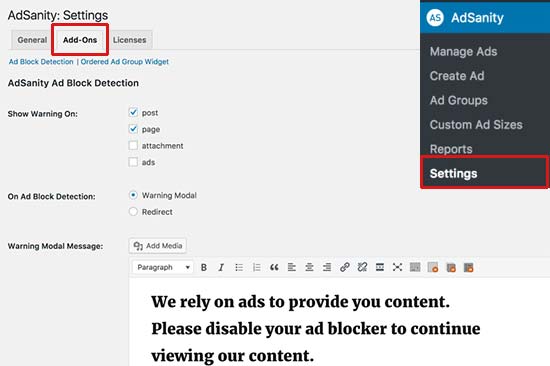The height and width of the screenshot is (366, 550).
Task: Align the message text left
Action: click(x=291, y=267)
